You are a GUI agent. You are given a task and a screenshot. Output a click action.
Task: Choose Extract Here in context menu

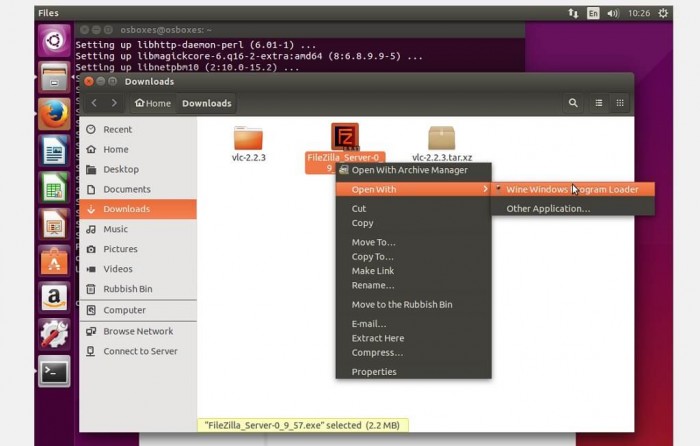(413, 338)
